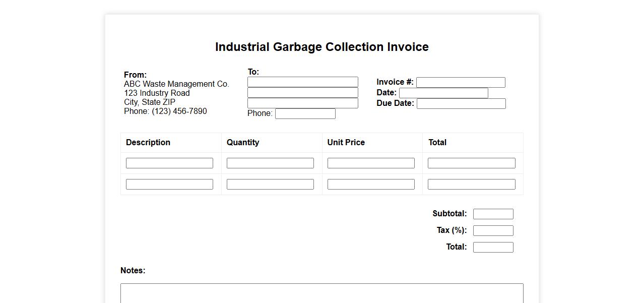
Task: Click the Due Date input field
Action: click(x=461, y=104)
